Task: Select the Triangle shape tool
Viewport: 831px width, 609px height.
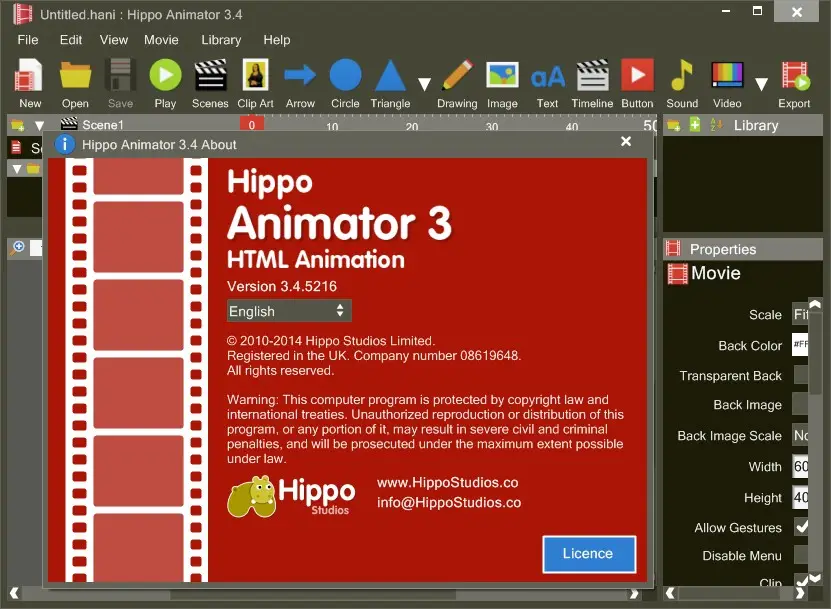Action: [391, 84]
